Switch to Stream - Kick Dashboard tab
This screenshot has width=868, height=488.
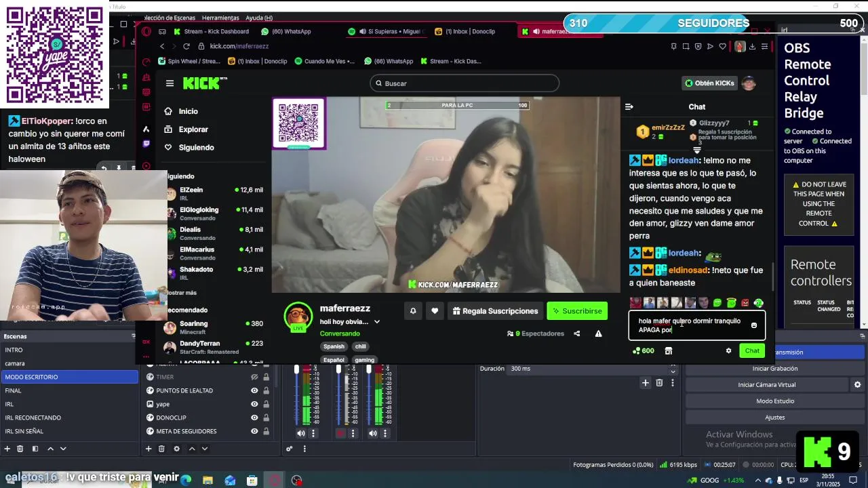[211, 31]
